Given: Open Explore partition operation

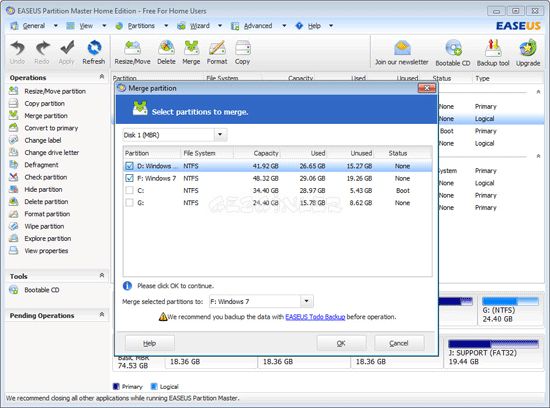Looking at the screenshot, I should [x=48, y=239].
